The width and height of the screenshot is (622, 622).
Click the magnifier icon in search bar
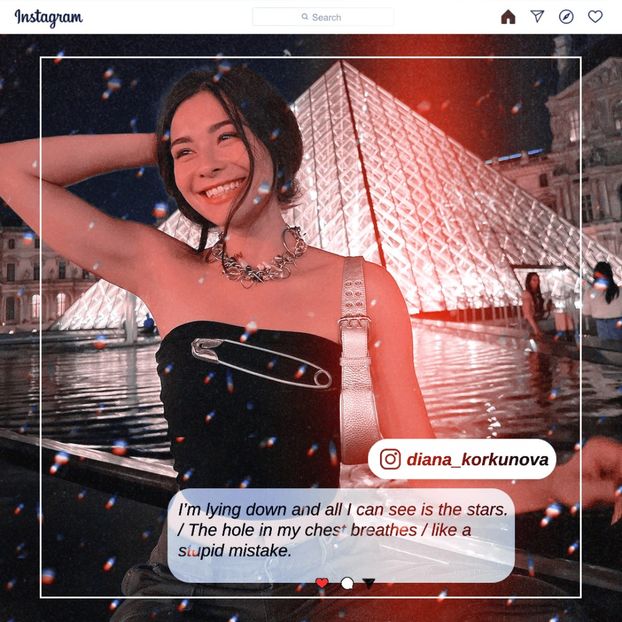(305, 17)
